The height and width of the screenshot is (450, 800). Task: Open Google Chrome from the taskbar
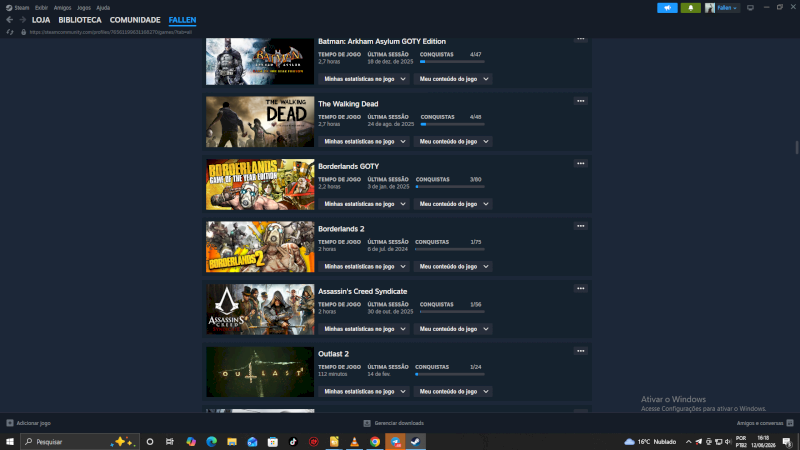(x=375, y=442)
